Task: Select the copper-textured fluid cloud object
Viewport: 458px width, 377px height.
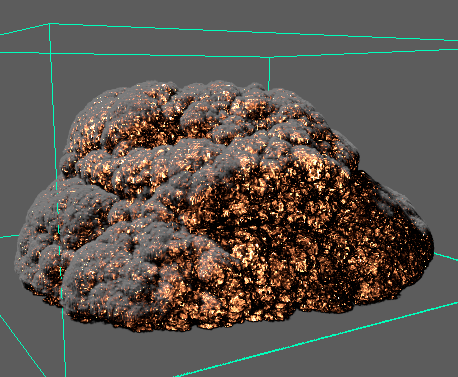Action: (224, 206)
